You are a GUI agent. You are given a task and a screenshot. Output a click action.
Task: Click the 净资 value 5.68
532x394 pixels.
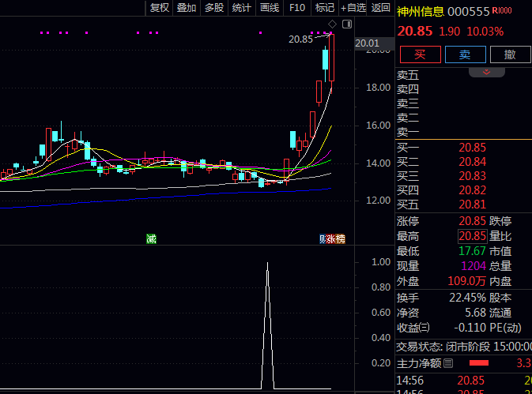(475, 313)
